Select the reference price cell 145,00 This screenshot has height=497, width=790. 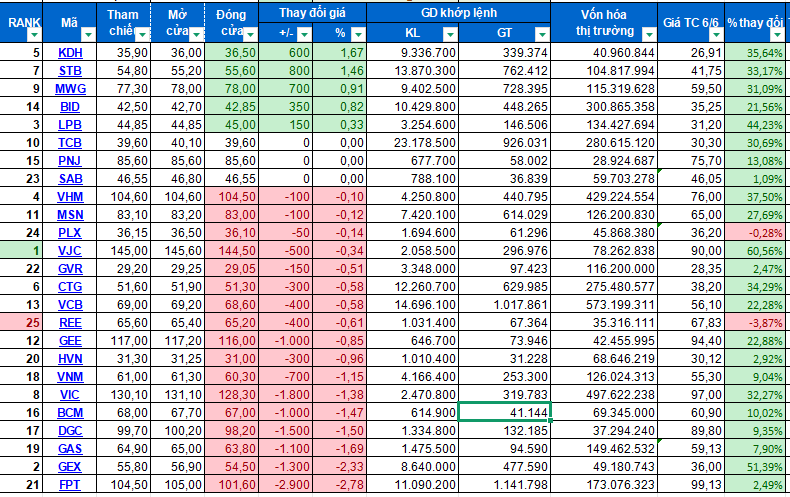click(x=123, y=251)
